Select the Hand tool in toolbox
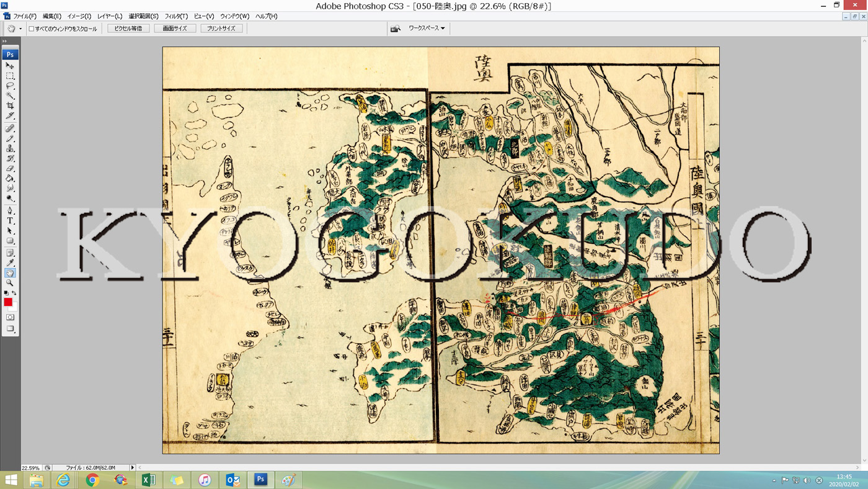The height and width of the screenshot is (489, 868). 10,273
